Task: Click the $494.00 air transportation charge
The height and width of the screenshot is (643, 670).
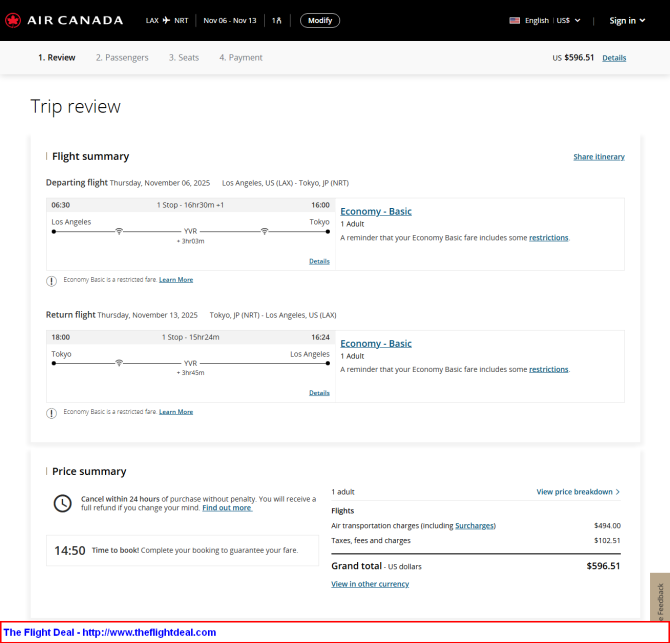Action: pos(607,526)
